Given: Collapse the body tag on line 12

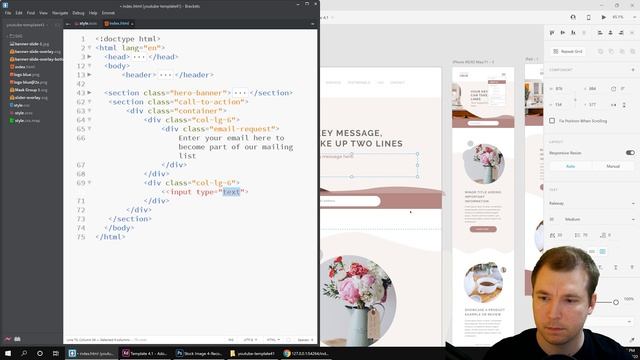Looking at the screenshot, I should click(89, 66).
